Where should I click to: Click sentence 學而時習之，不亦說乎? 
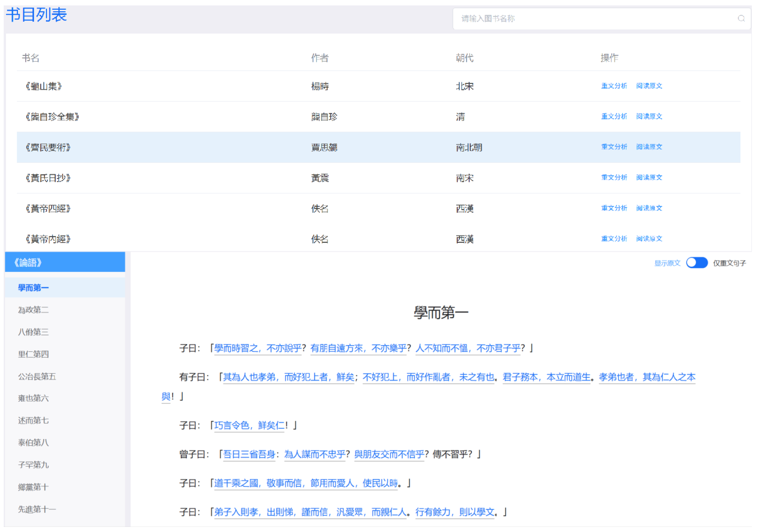click(x=258, y=348)
